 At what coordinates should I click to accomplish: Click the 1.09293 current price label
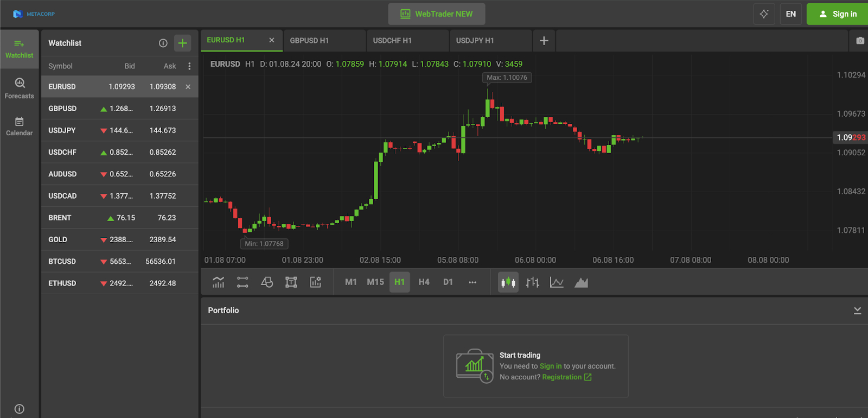pos(851,137)
